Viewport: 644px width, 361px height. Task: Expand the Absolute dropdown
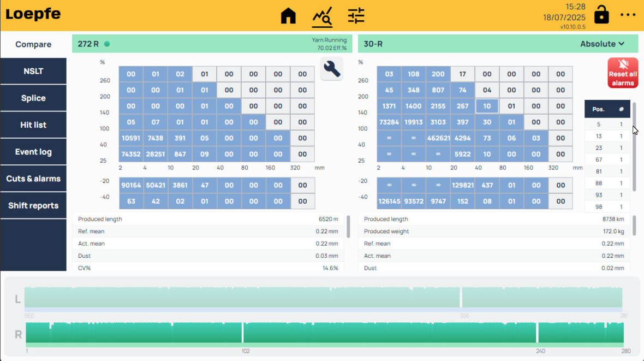coord(602,44)
